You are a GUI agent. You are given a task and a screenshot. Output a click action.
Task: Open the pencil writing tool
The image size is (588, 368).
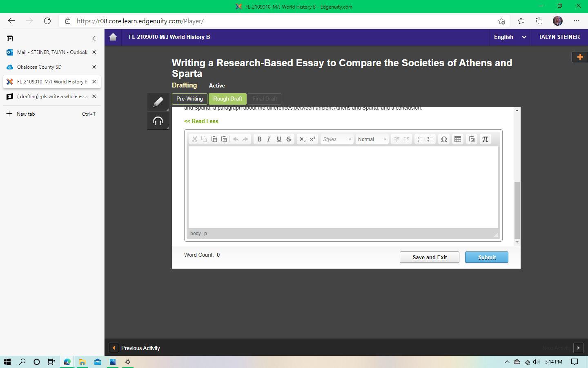coord(158,102)
